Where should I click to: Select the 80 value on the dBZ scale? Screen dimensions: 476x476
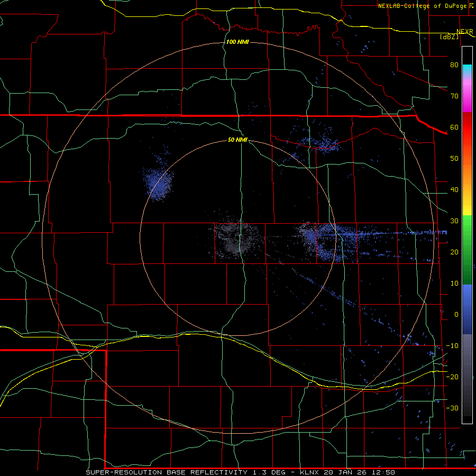click(454, 65)
